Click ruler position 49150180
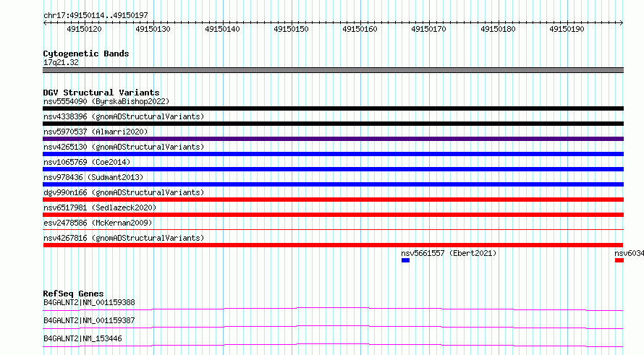The height and width of the screenshot is (355, 644). click(x=498, y=29)
